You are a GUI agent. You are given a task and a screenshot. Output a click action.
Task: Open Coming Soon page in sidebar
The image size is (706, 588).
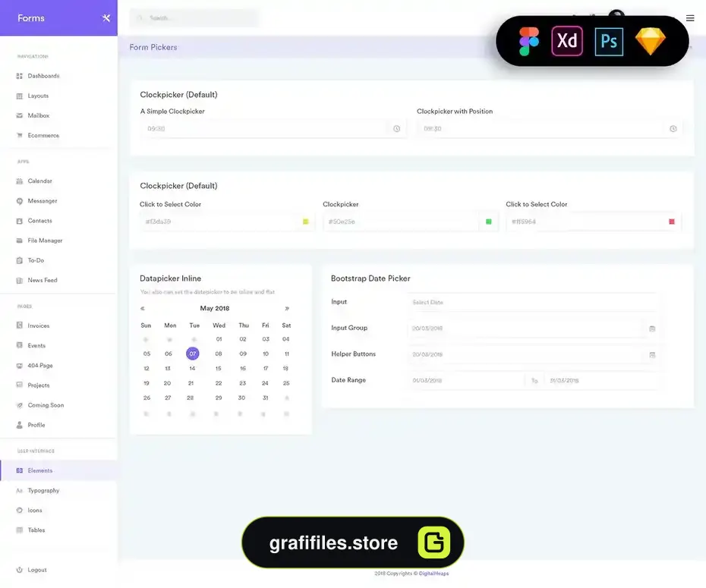59,405
